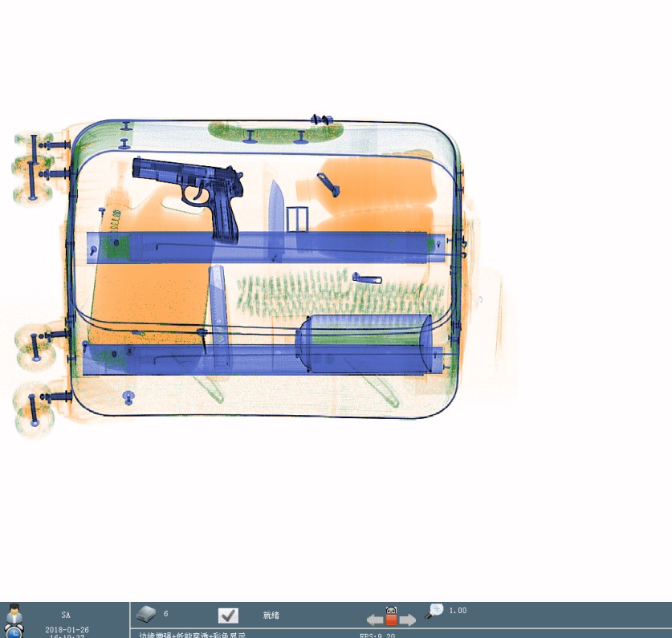Click the stored image count 6
The width and height of the screenshot is (672, 638).
point(166,614)
